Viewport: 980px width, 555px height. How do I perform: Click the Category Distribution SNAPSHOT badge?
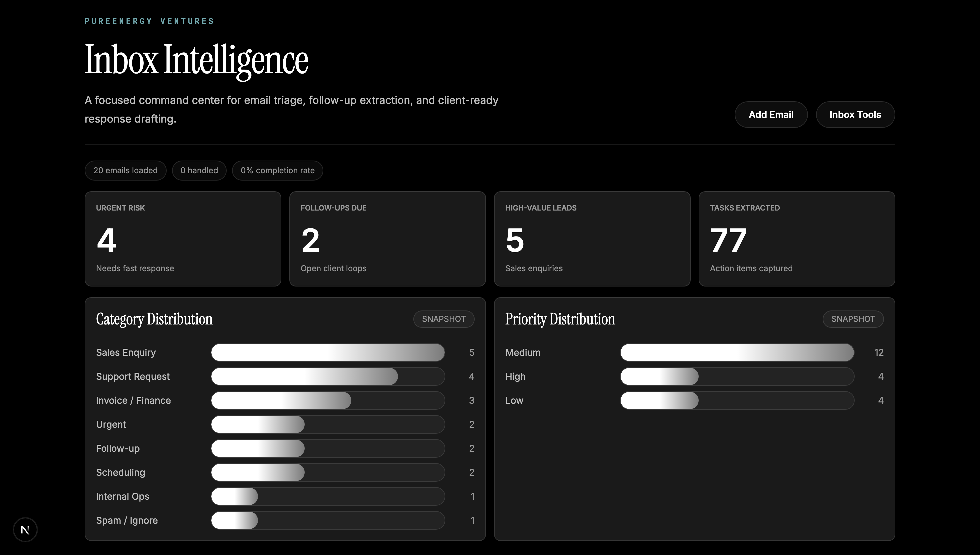444,319
